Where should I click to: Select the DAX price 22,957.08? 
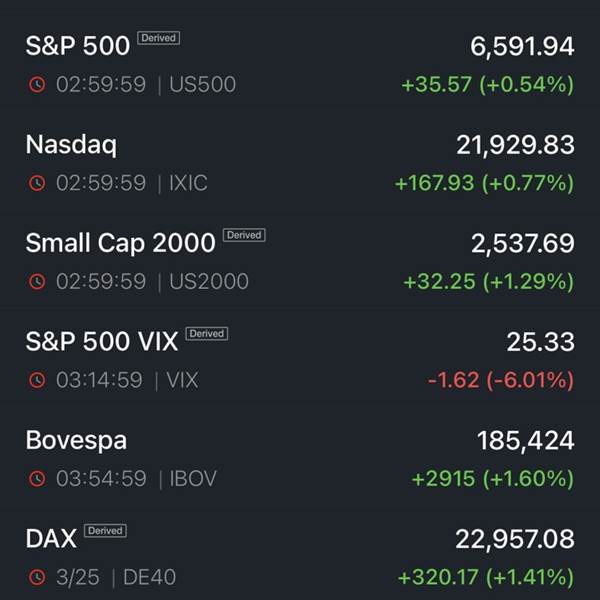coord(515,539)
